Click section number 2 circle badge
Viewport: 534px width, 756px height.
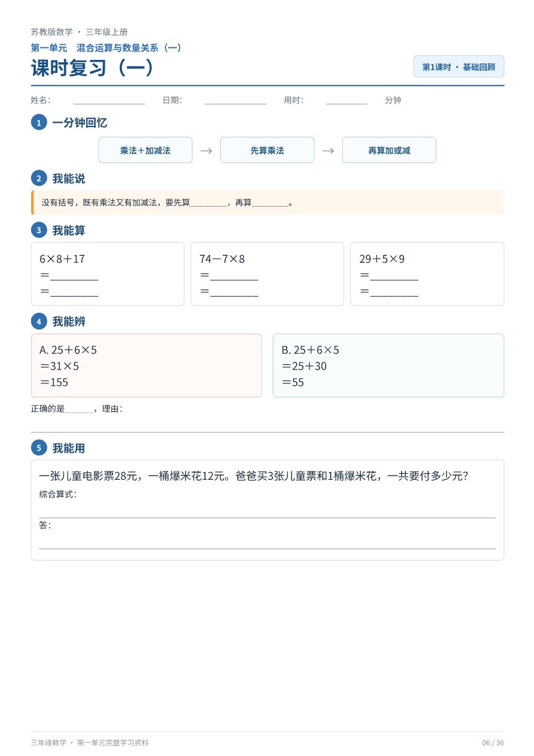pos(39,179)
